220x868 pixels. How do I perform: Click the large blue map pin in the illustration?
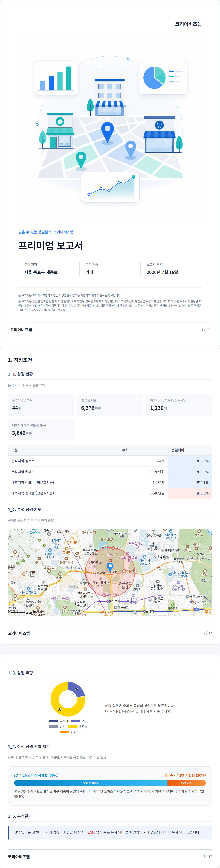108,132
